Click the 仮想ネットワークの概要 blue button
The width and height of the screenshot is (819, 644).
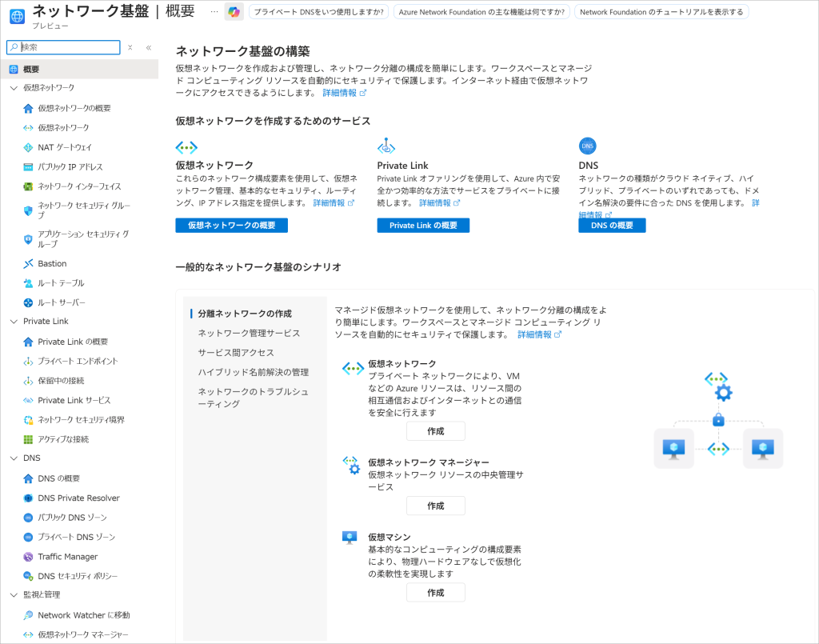point(231,226)
